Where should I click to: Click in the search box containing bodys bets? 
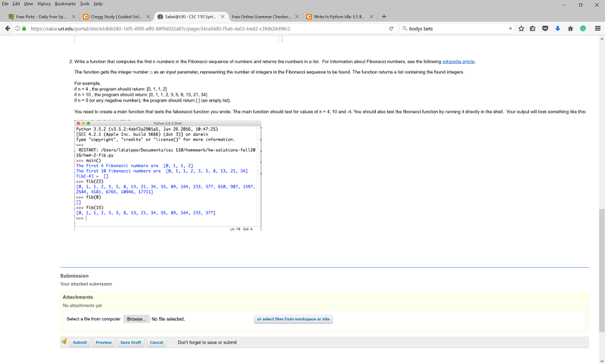pyautogui.click(x=449, y=28)
